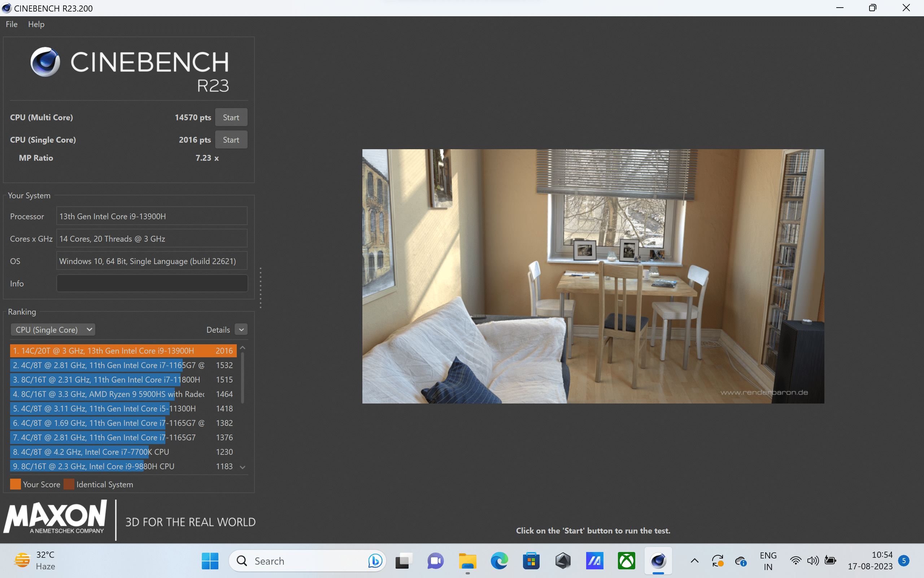The image size is (924, 578).
Task: Select the i9-9880H ranking row
Action: pyautogui.click(x=123, y=466)
